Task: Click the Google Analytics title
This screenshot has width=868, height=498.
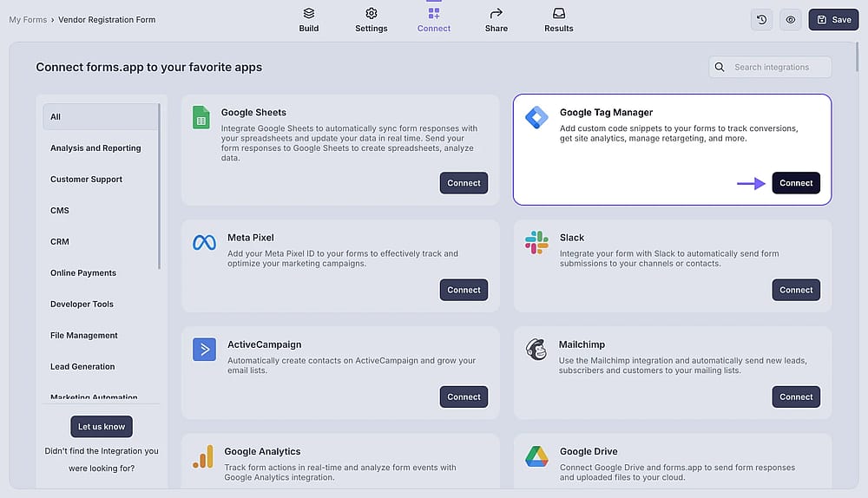Action: pos(262,451)
